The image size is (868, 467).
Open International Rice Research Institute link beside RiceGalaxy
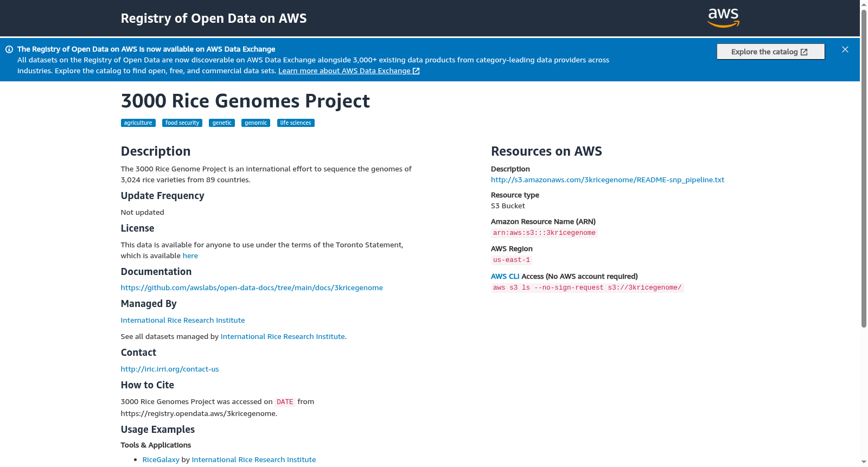tap(254, 460)
